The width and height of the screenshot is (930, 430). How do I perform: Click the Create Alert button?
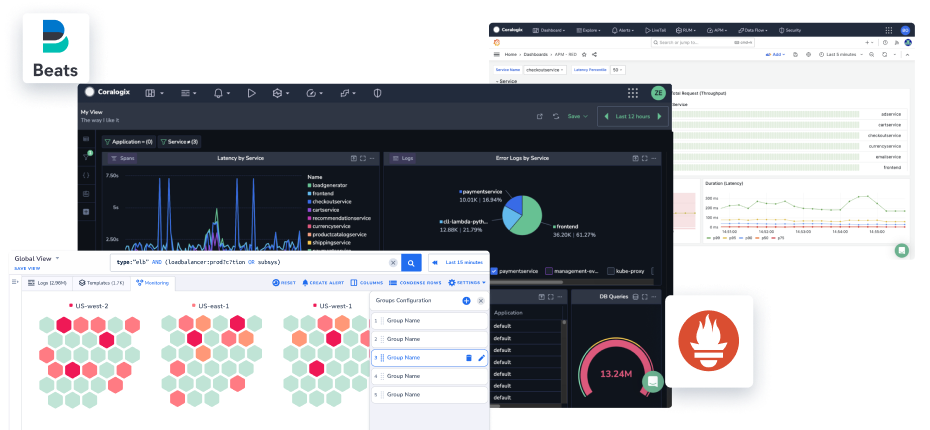pos(323,283)
